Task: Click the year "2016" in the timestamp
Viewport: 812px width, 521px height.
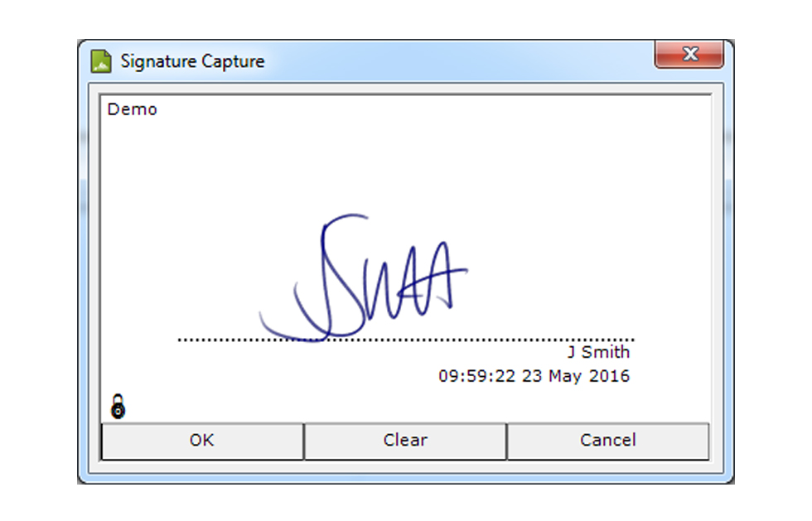Action: coord(610,376)
